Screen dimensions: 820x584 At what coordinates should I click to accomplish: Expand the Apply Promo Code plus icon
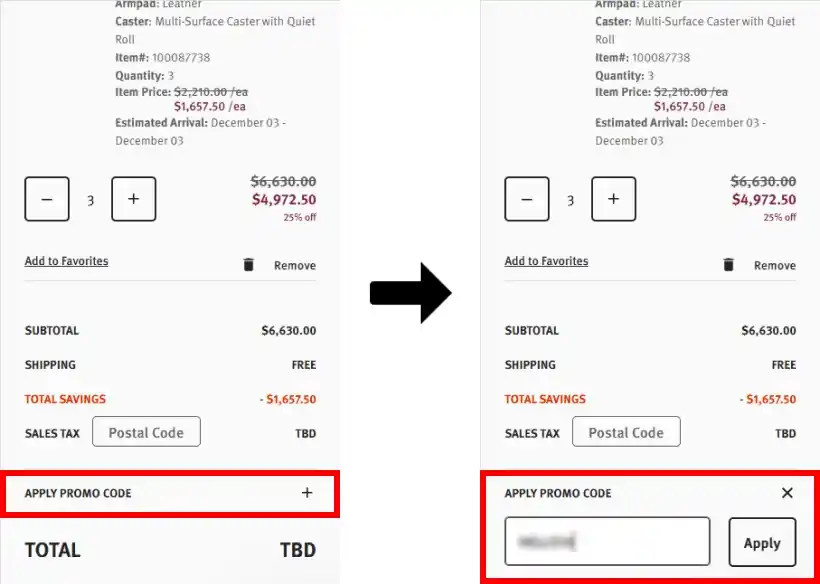tap(307, 493)
